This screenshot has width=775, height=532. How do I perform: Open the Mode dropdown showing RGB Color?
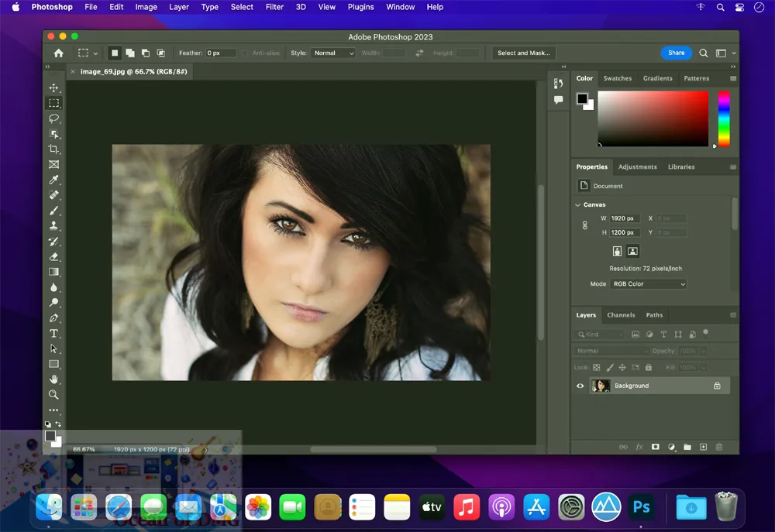[x=649, y=284]
